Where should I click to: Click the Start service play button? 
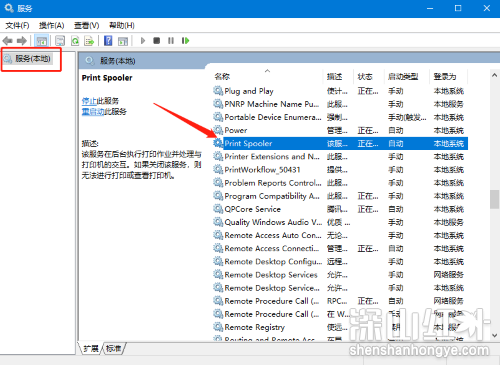coord(143,41)
